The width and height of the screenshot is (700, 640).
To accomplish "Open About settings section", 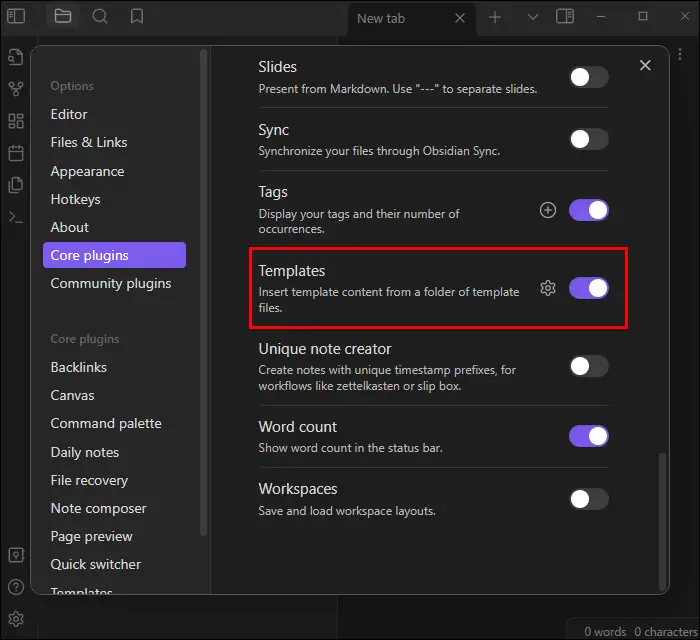I will [114, 227].
